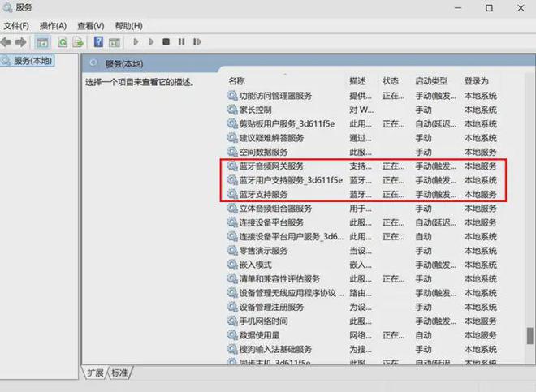
Task: Click the gear icon beside 嵌入模式
Action: pos(232,265)
